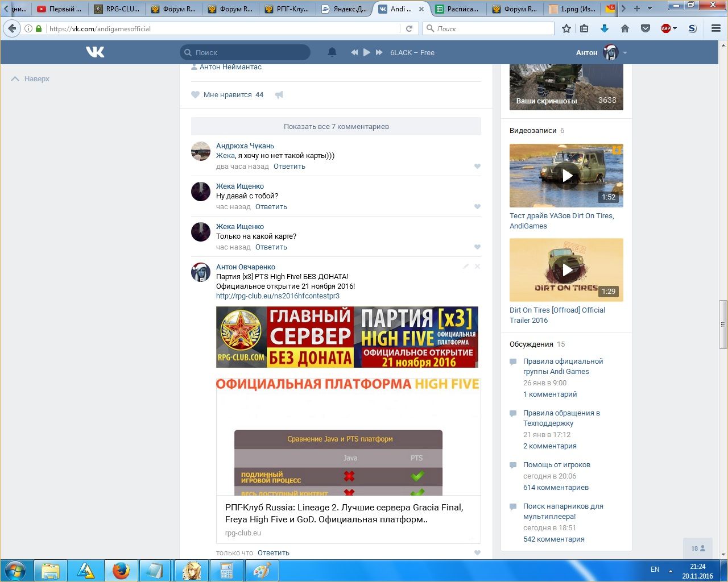Switch to the Яндекс.Д... browser tab
The width and height of the screenshot is (728, 582).
tap(344, 9)
